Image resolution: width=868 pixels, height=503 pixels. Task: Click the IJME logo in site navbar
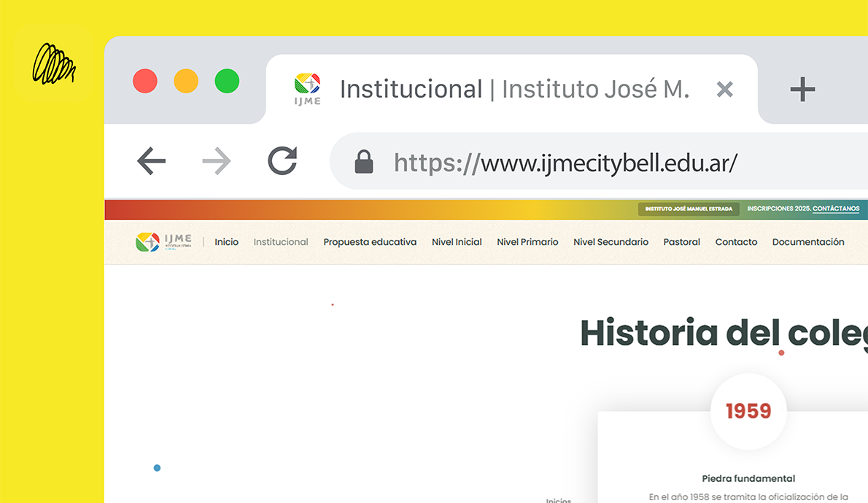164,242
